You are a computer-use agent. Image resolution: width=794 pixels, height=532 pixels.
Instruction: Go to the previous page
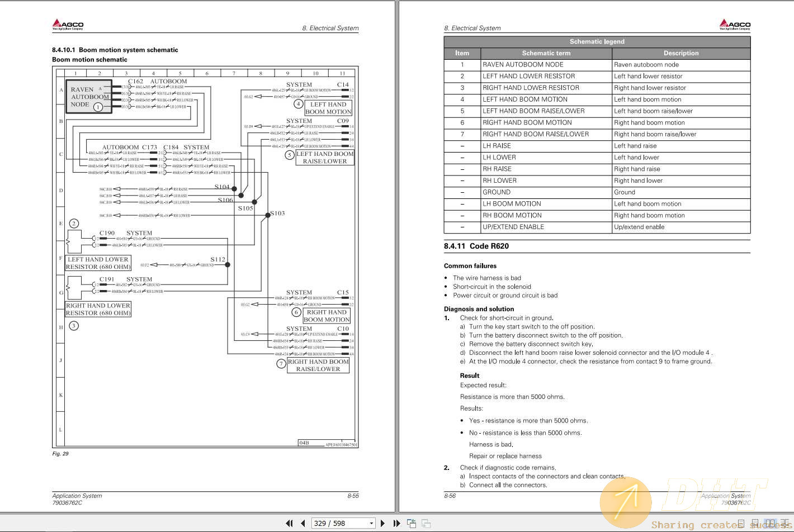click(x=303, y=523)
